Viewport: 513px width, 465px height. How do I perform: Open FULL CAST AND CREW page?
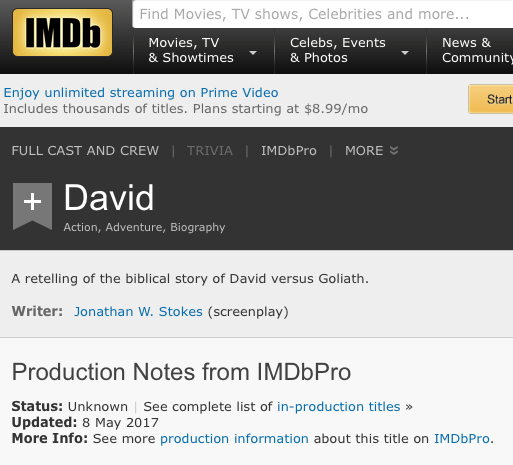point(85,151)
